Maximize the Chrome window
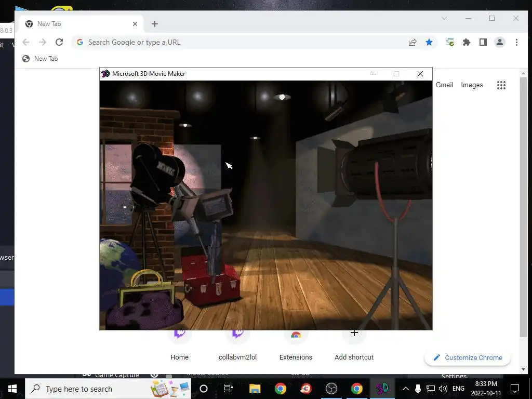Screen dimensions: 532x399 (492, 18)
